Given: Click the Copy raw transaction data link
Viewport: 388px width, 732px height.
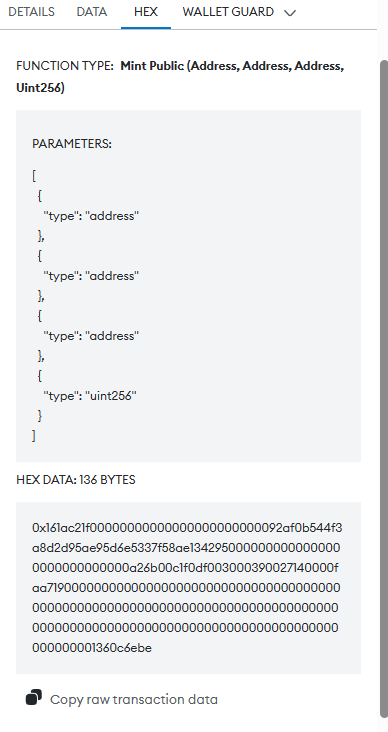Looking at the screenshot, I should click(x=134, y=699).
